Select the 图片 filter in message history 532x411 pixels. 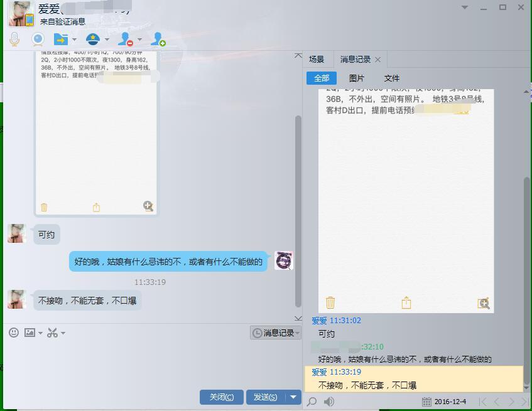pos(356,78)
